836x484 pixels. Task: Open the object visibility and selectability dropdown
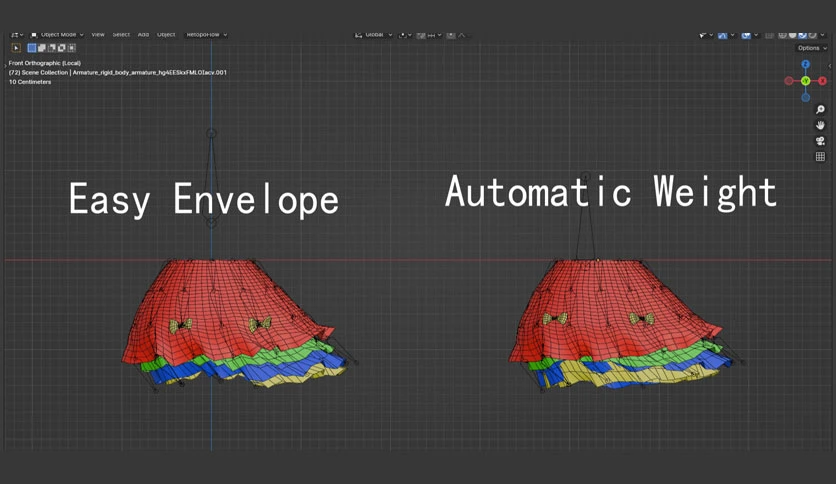pyautogui.click(x=705, y=35)
